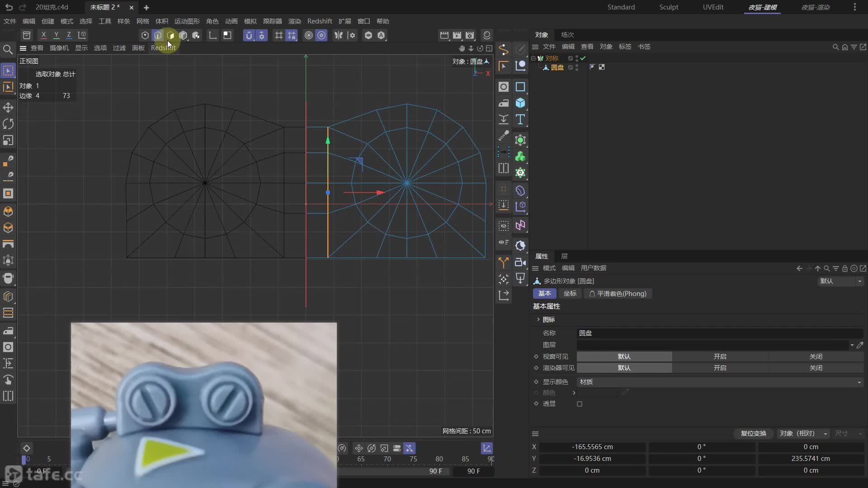Toggle viewport solo circle icon
This screenshot has height=488, width=868.
point(308,35)
